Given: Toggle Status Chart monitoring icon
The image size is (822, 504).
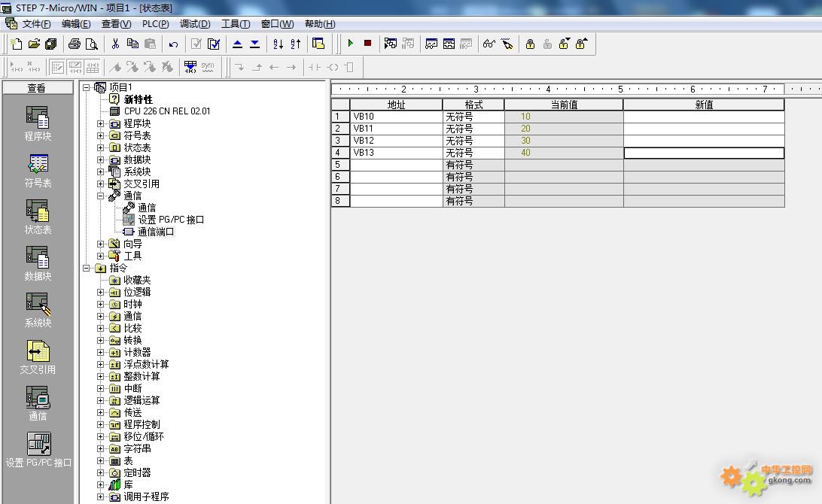Looking at the screenshot, I should coord(431,44).
